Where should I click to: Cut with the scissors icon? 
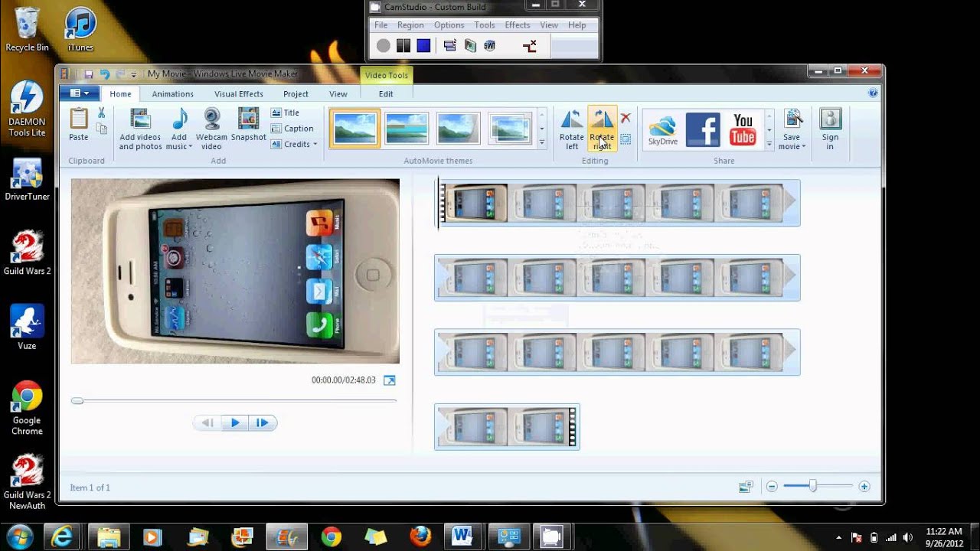click(x=101, y=113)
